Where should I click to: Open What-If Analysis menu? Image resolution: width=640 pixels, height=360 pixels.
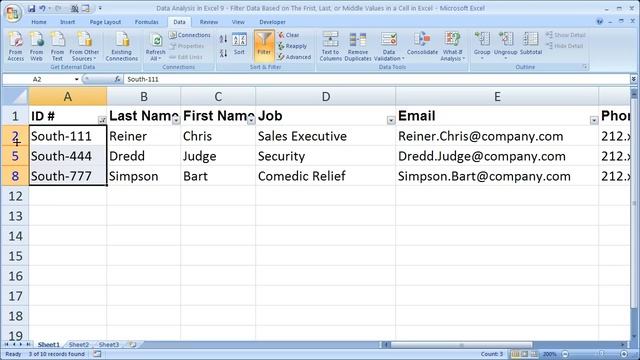[x=453, y=47]
